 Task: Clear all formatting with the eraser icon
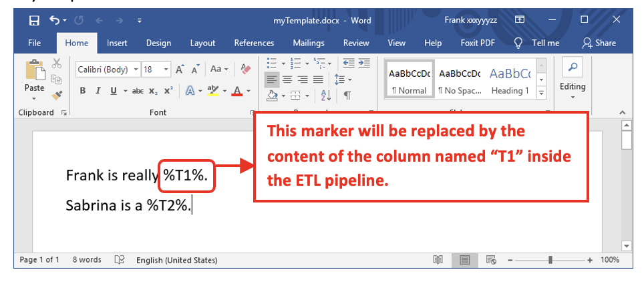tap(245, 69)
